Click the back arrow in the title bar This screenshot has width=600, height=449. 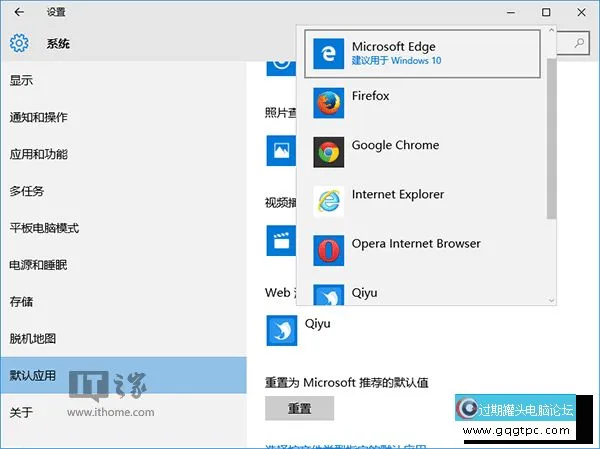tap(19, 12)
